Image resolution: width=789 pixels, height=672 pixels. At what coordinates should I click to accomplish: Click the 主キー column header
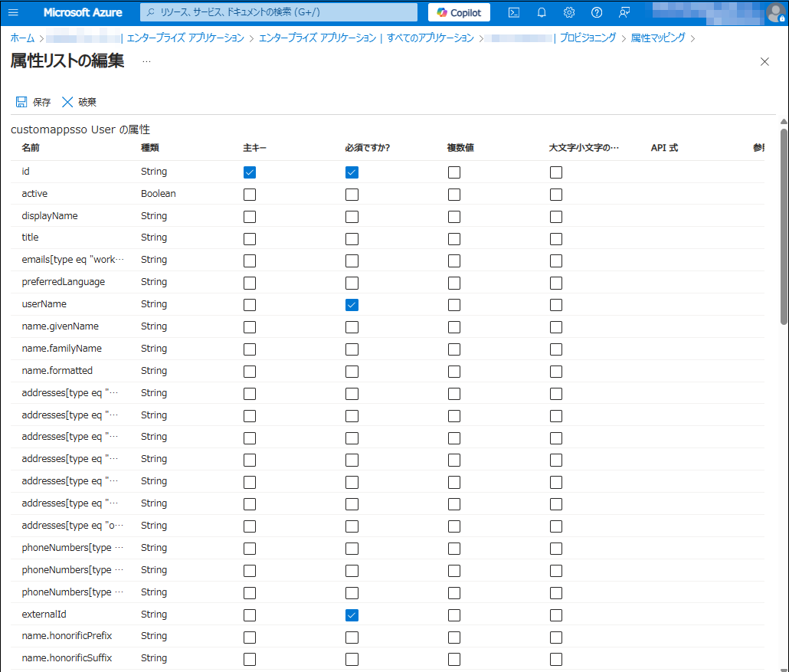(x=254, y=147)
